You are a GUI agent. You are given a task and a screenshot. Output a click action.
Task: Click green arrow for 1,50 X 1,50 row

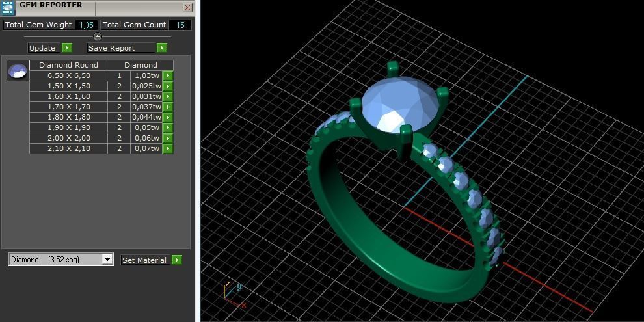click(x=168, y=87)
